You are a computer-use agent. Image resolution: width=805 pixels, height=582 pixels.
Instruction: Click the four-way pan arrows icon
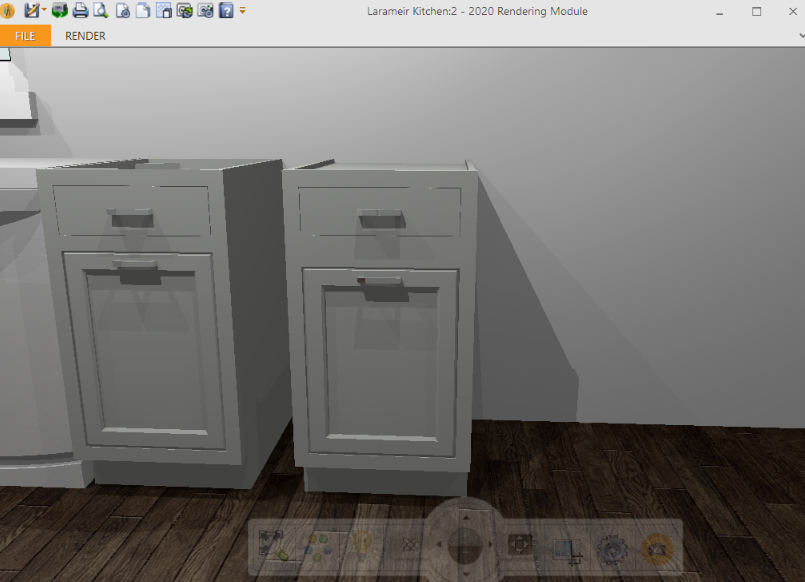(x=520, y=545)
